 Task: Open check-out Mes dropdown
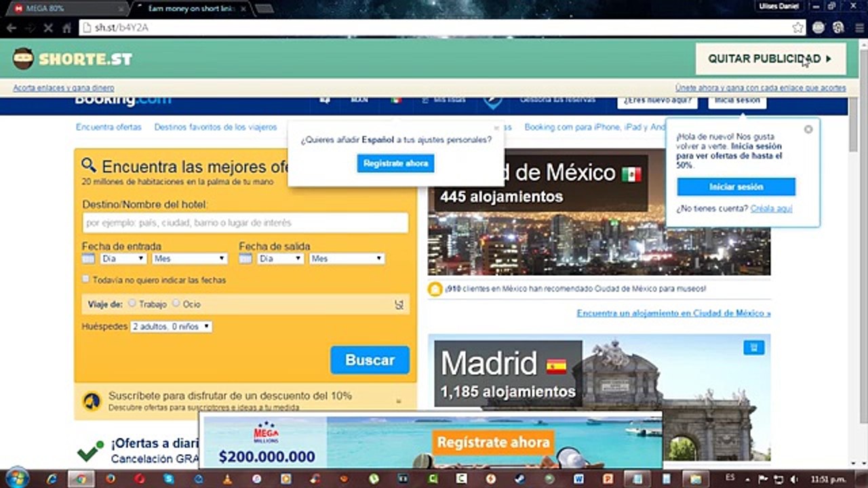pos(347,259)
